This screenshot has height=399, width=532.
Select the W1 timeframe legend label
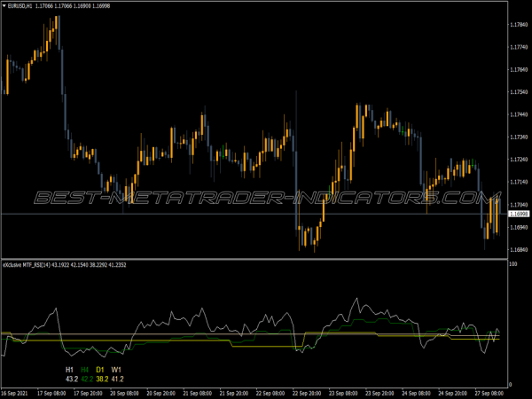(x=116, y=370)
